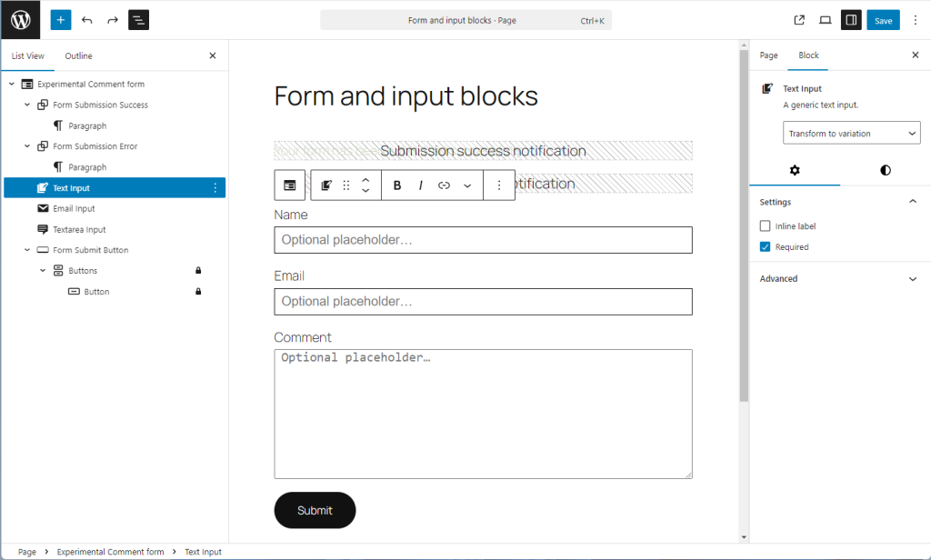This screenshot has width=931, height=560.
Task: Insert a link from the block toolbar
Action: point(444,185)
